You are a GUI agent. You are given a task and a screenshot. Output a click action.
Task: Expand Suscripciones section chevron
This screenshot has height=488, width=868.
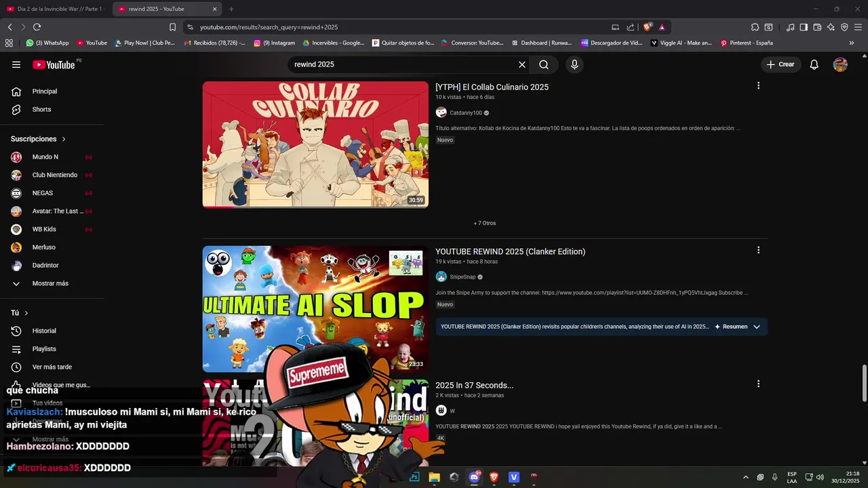[64, 139]
